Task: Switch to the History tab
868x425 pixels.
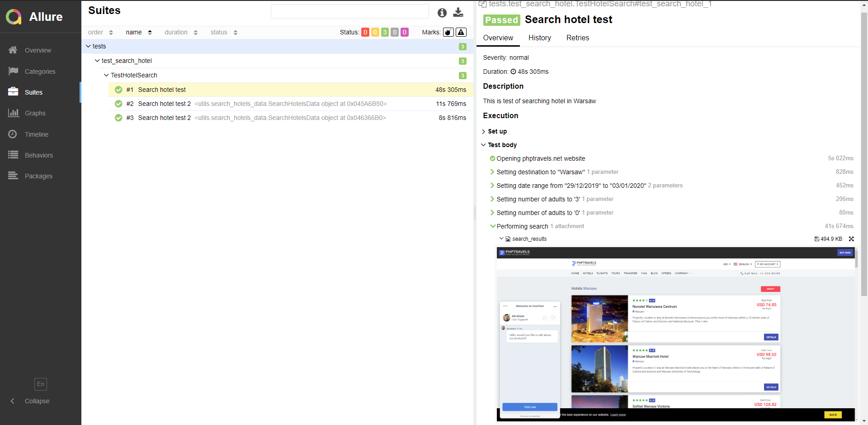Action: (x=539, y=38)
